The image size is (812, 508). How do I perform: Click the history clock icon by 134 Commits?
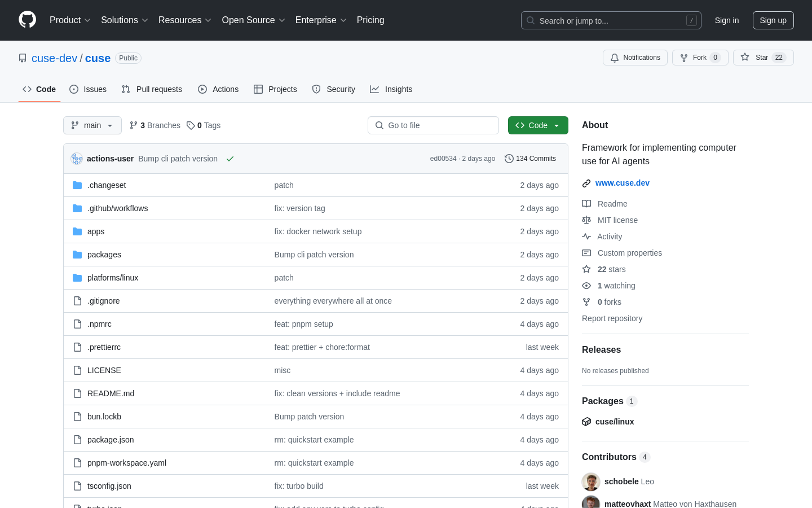click(x=509, y=159)
